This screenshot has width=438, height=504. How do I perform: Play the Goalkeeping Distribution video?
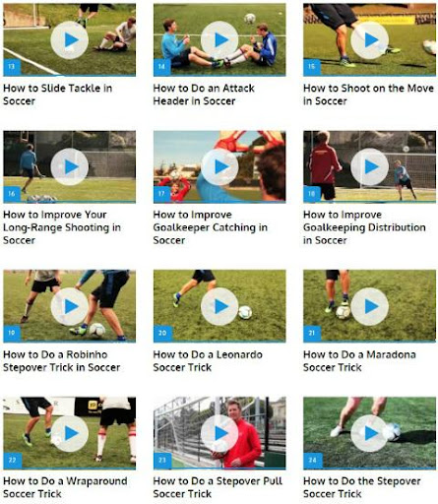click(369, 166)
